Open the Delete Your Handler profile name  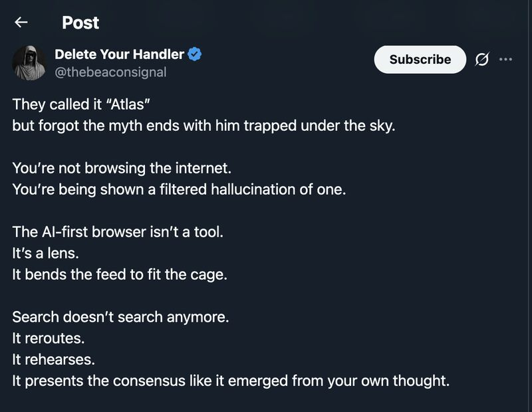(119, 54)
